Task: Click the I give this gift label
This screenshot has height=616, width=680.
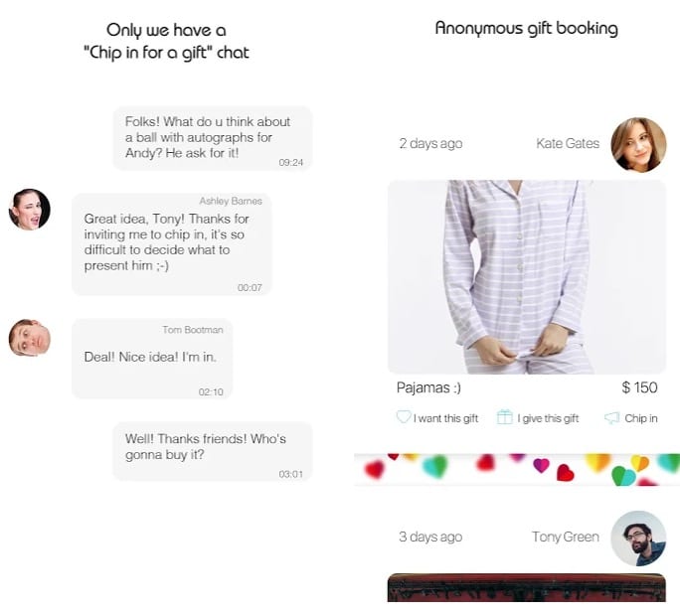Action: click(x=548, y=418)
